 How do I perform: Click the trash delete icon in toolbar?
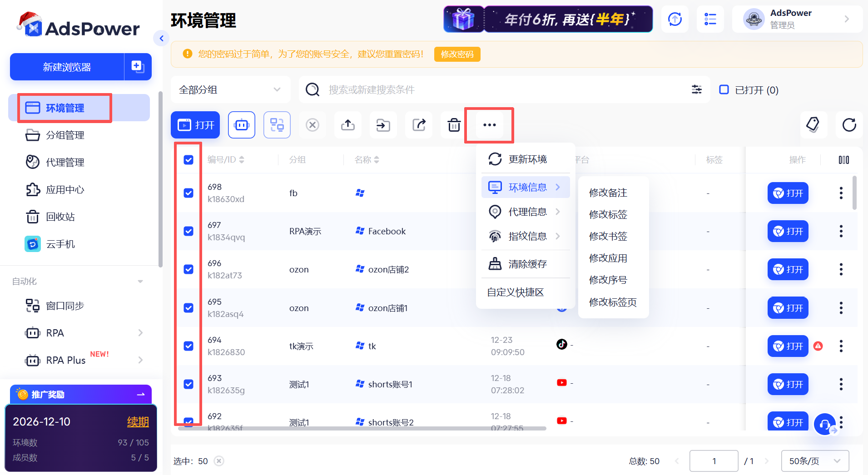pyautogui.click(x=453, y=125)
